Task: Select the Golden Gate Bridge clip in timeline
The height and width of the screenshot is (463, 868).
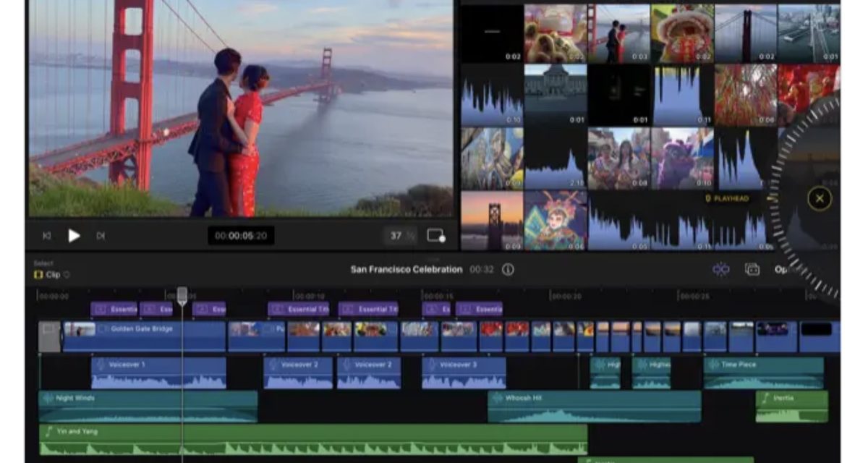Action: tap(145, 337)
